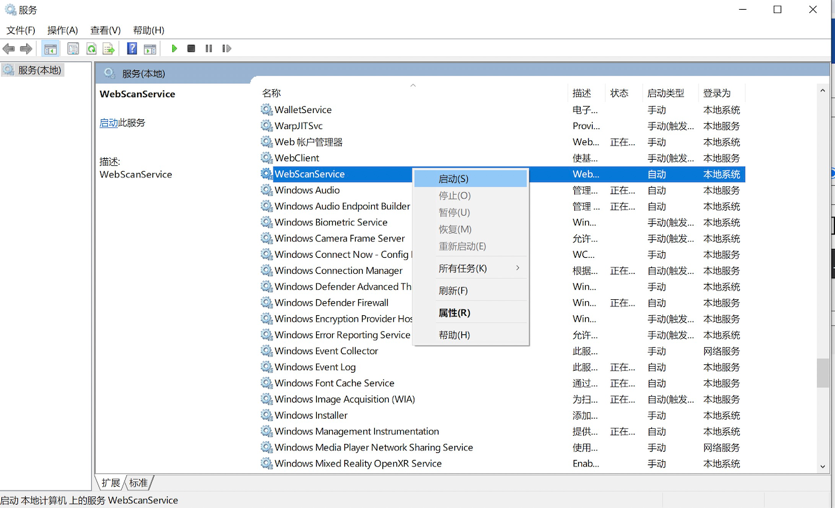
Task: Select the Windows Error Reporting Service row
Action: pos(503,335)
